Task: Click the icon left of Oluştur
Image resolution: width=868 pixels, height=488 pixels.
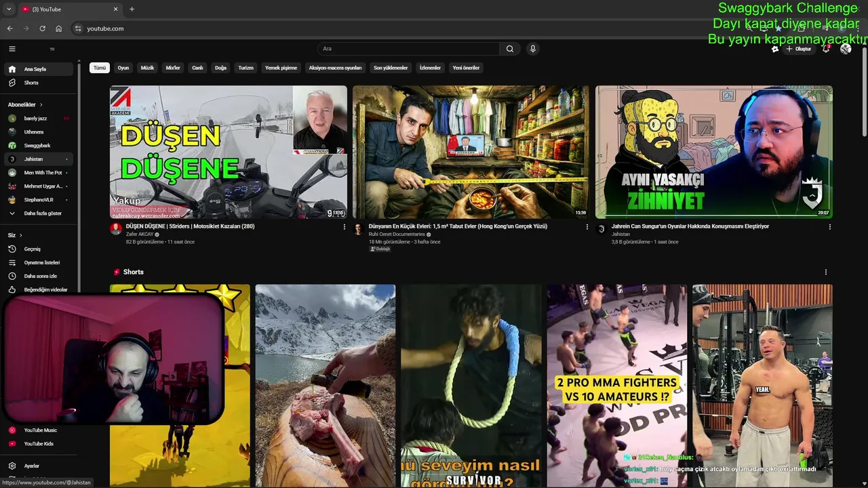Action: pos(775,49)
